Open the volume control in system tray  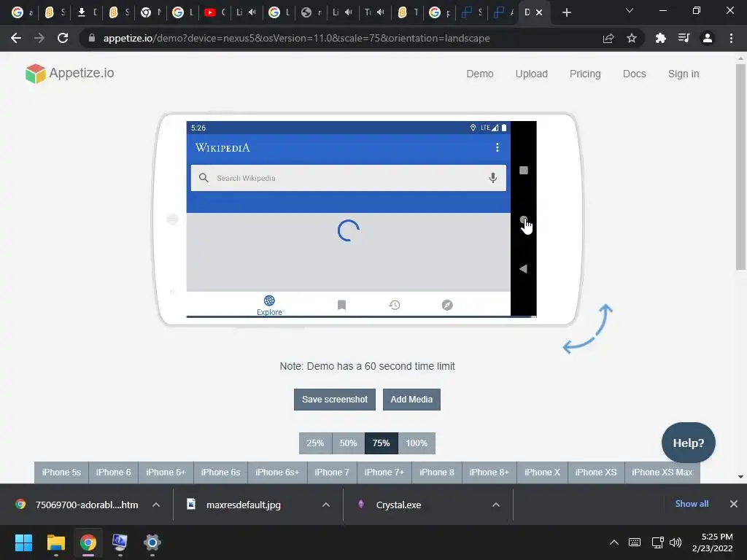[x=676, y=542]
